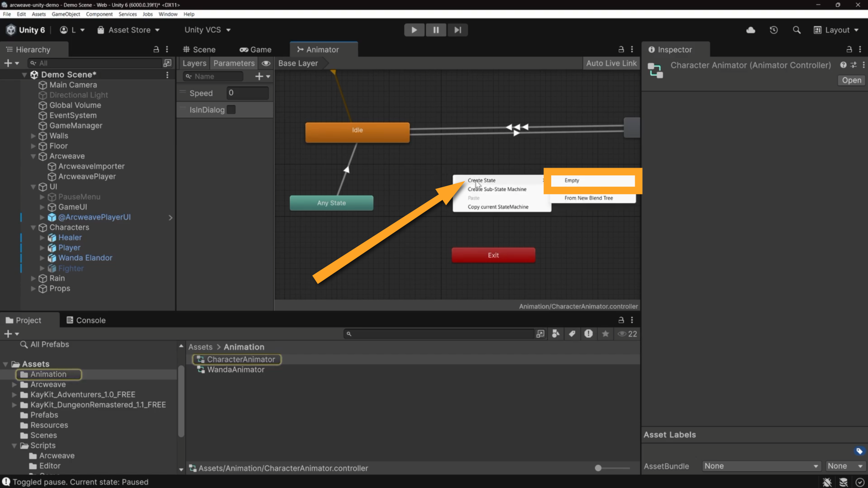Click the Pause button in toolbar
The height and width of the screenshot is (488, 868).
[436, 30]
